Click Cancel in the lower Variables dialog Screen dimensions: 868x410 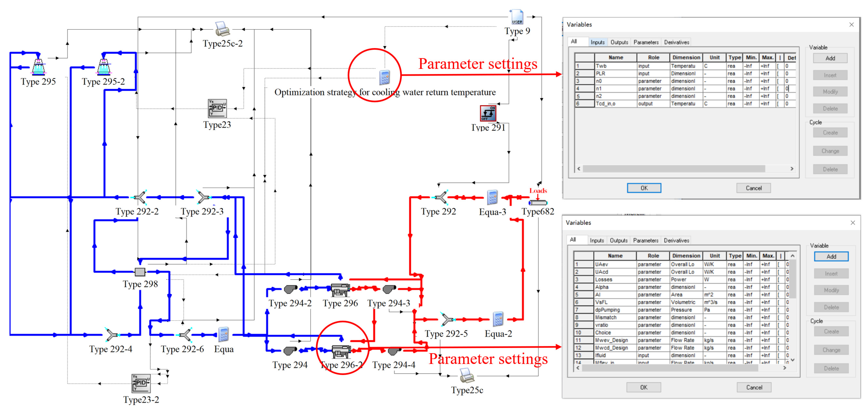[754, 387]
